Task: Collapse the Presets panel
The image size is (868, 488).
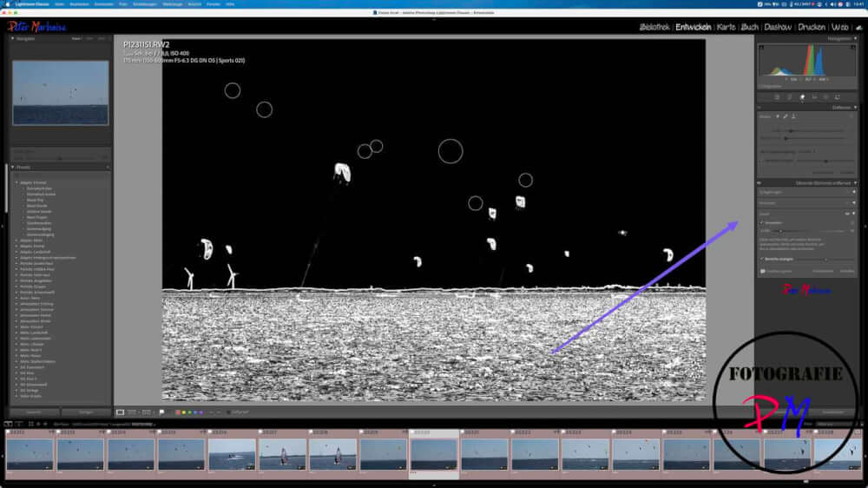Action: coord(13,167)
